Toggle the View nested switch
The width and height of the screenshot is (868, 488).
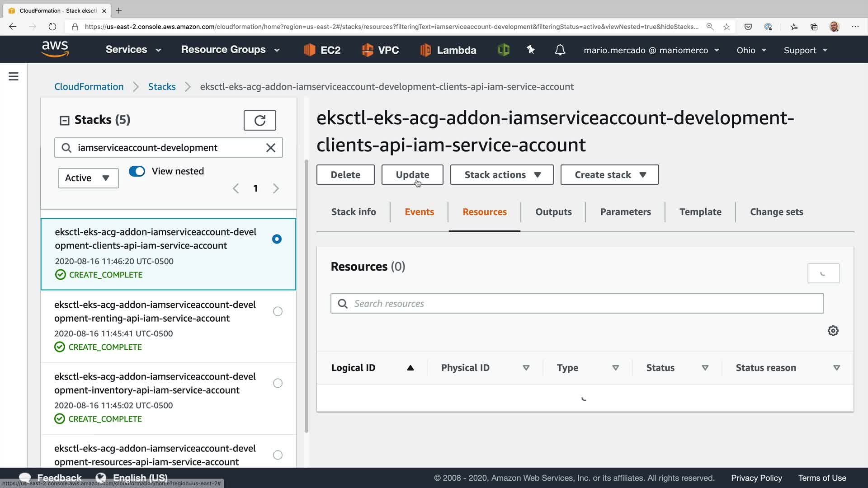click(x=137, y=171)
